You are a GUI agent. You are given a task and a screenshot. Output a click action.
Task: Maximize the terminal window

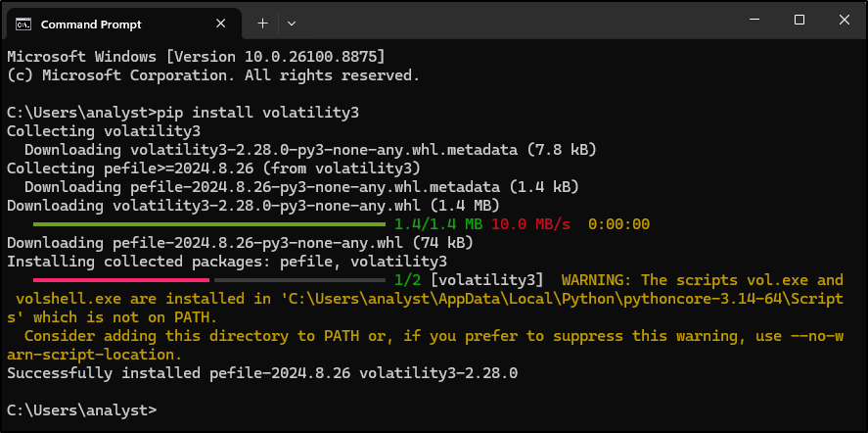[x=799, y=20]
